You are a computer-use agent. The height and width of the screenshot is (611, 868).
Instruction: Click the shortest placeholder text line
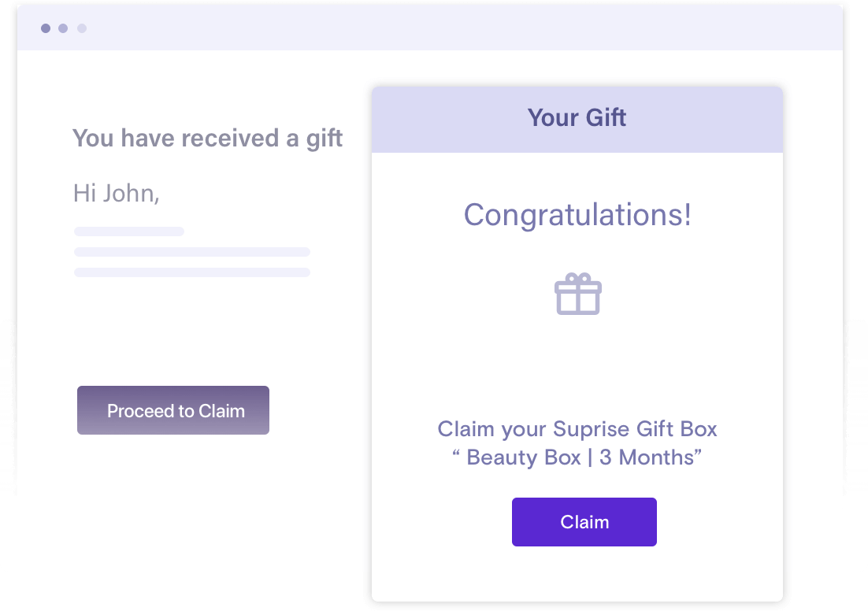tap(129, 231)
